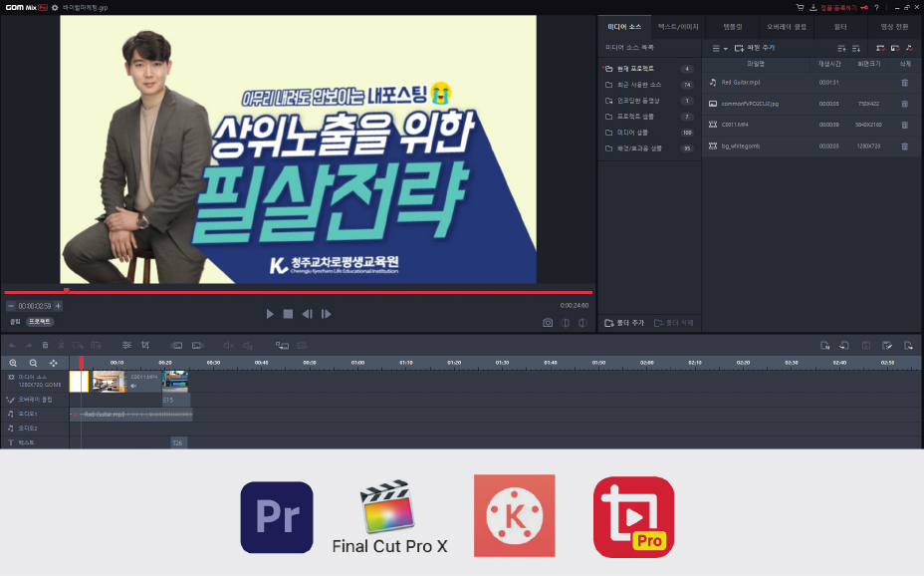Select the 현재 프로젝트 folder
The width and height of the screenshot is (924, 576).
point(648,69)
